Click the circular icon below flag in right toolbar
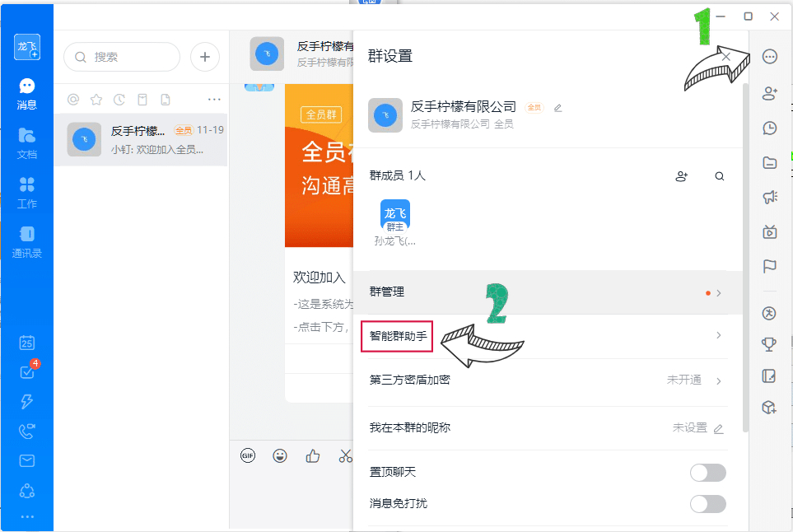Viewport: 793px width, 532px height. (x=769, y=314)
